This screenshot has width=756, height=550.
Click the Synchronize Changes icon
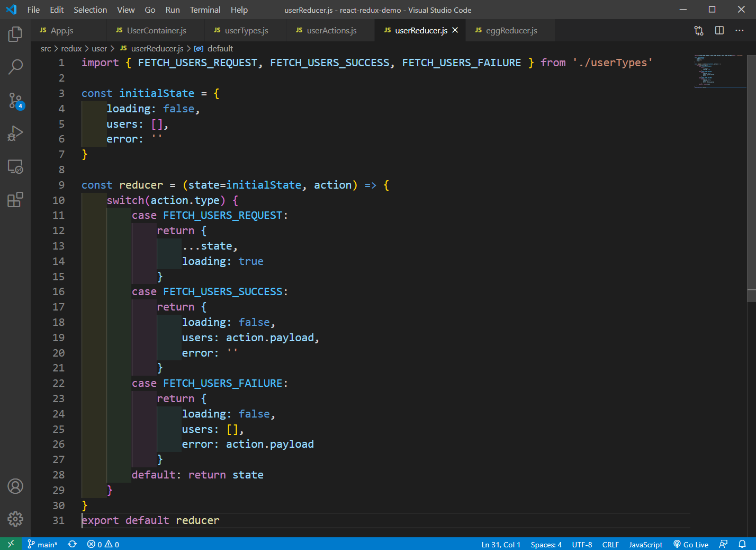click(x=73, y=544)
